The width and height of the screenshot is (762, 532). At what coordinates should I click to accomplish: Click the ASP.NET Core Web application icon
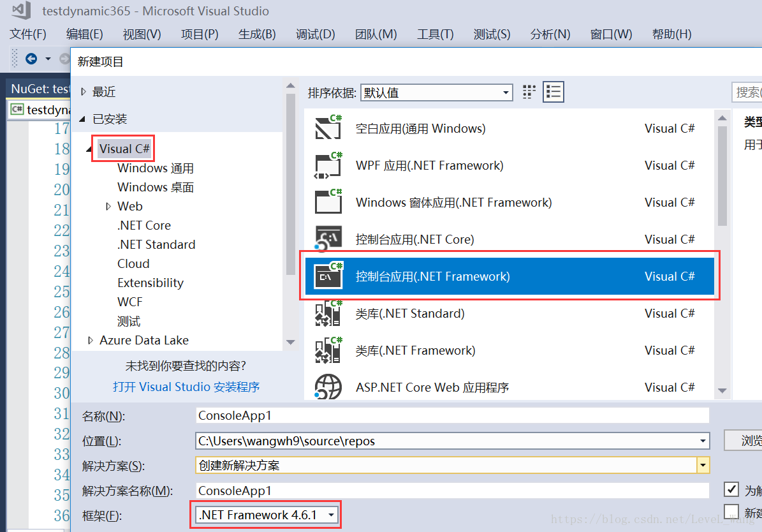(328, 387)
